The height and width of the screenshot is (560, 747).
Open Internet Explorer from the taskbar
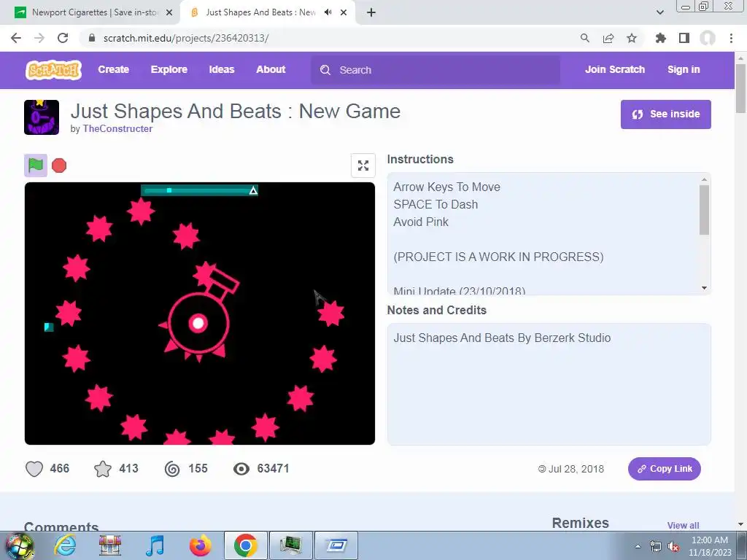point(65,545)
